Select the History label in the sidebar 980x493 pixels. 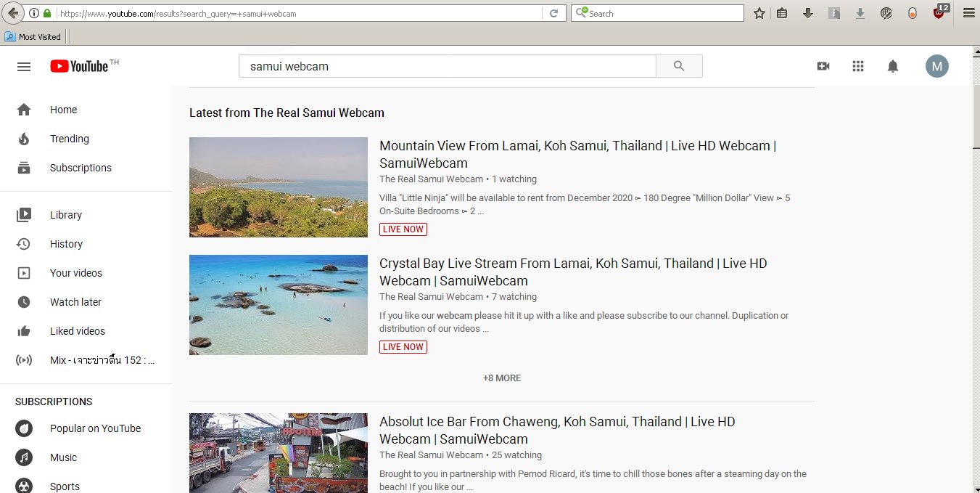tap(66, 244)
